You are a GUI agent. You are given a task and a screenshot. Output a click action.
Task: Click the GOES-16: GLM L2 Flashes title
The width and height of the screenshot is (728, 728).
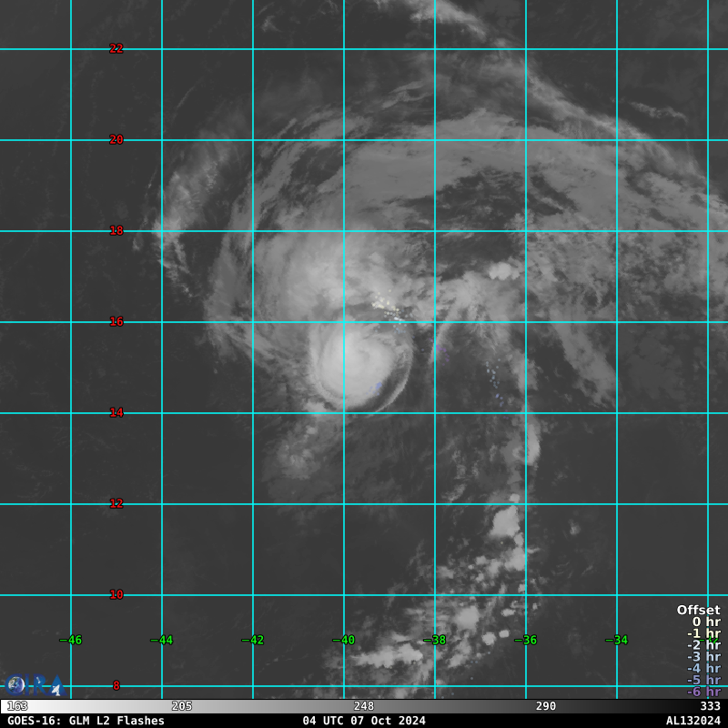tap(86, 721)
